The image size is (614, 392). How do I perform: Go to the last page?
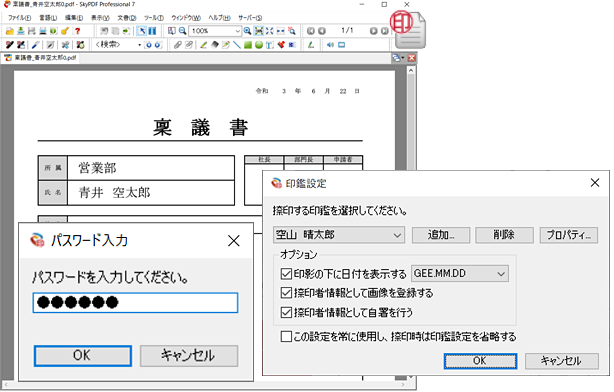[x=385, y=31]
